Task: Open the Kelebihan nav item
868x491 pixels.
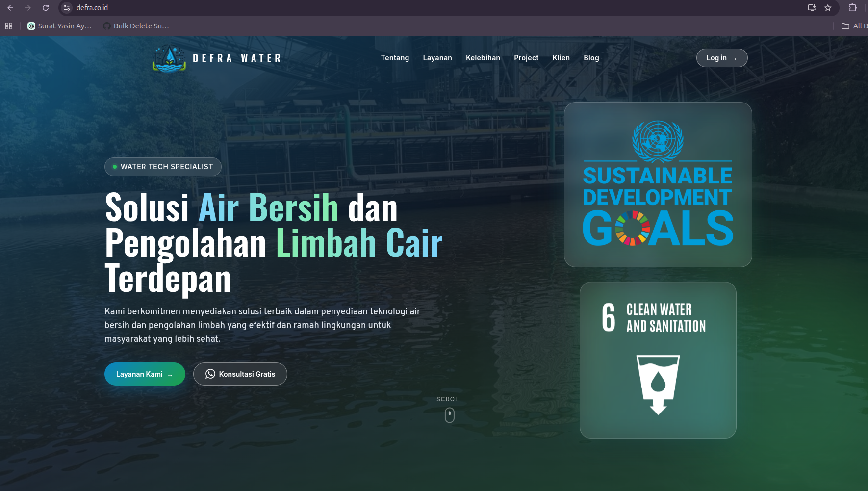Action: click(x=483, y=58)
